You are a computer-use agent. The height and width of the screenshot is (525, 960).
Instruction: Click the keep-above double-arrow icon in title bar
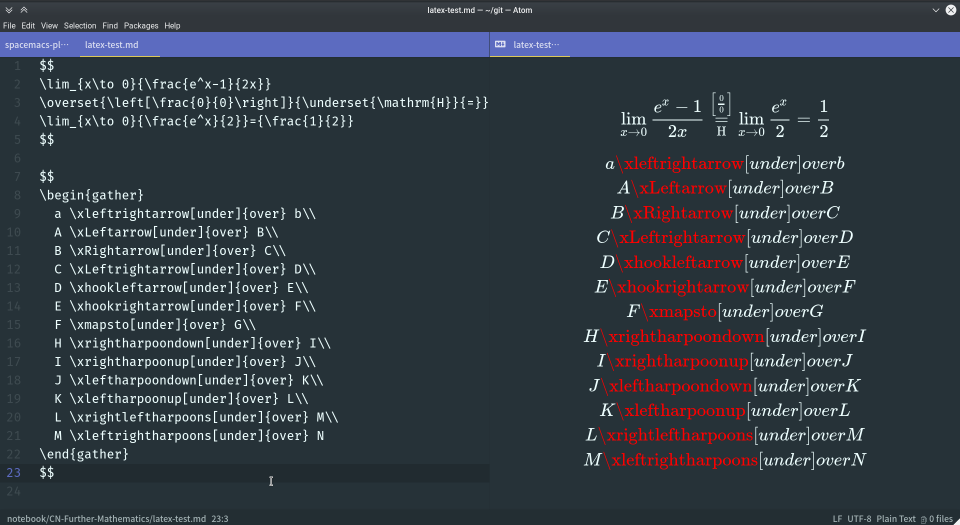click(x=24, y=9)
